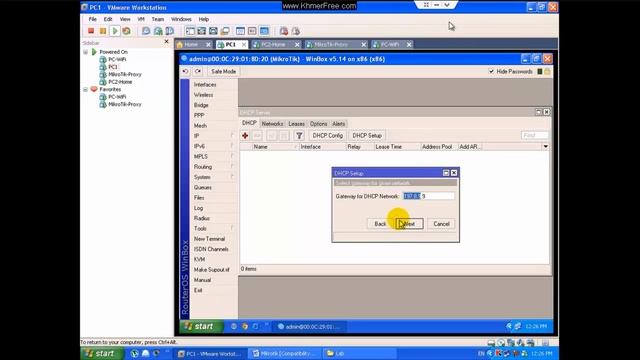This screenshot has width=640, height=360.
Task: Click the orange Suspend toolbar icon
Action: [103, 31]
